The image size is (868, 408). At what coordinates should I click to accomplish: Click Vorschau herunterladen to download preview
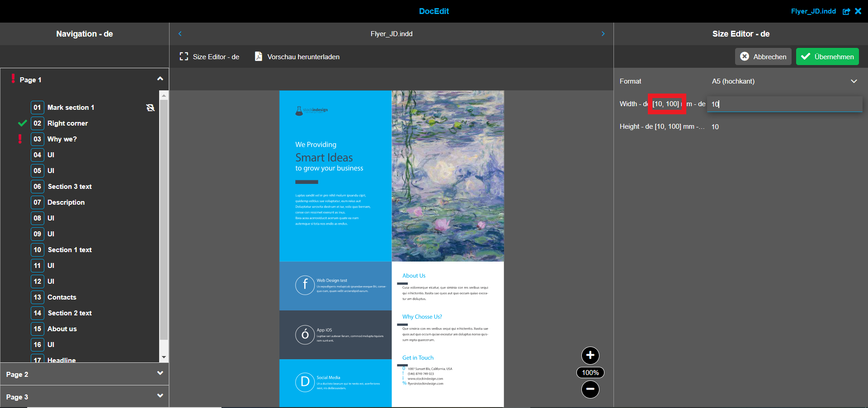tap(303, 56)
